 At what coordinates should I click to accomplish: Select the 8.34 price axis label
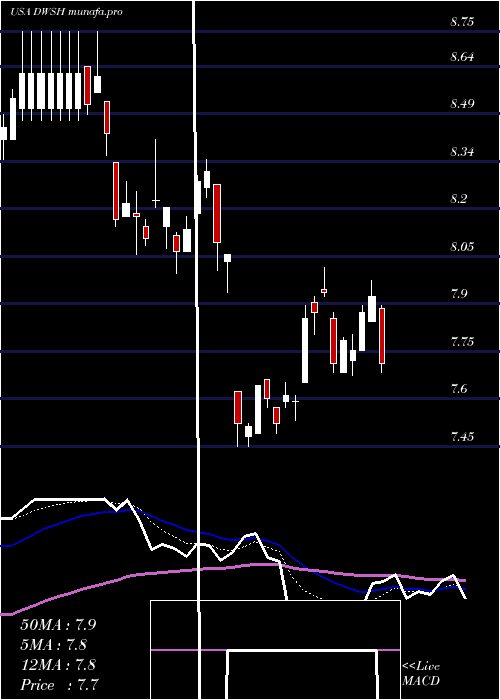[x=462, y=152]
